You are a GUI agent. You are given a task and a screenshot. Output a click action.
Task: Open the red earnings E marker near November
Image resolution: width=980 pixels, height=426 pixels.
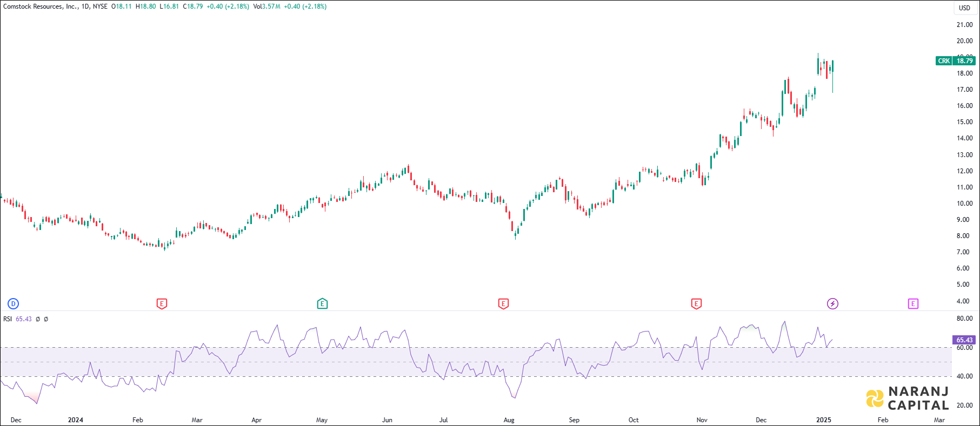(x=696, y=303)
